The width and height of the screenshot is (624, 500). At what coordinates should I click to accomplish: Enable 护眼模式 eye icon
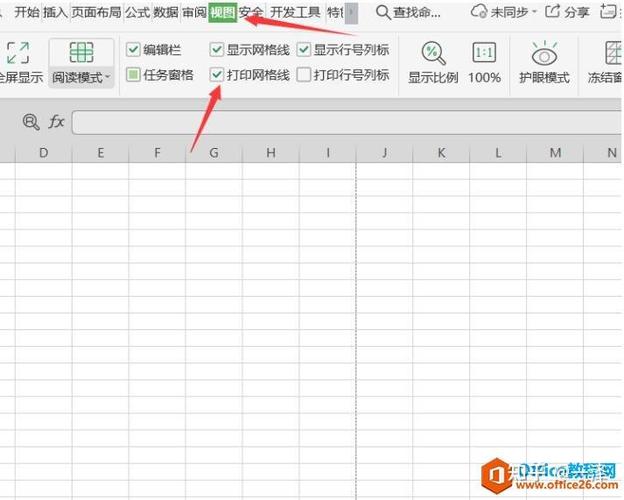(x=544, y=53)
